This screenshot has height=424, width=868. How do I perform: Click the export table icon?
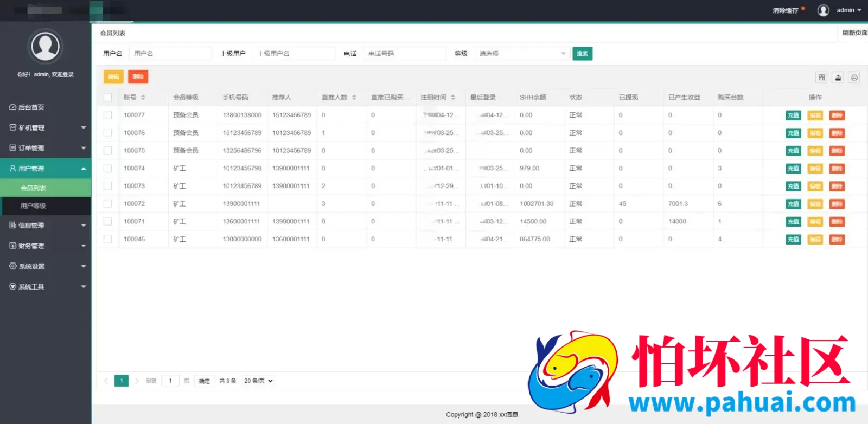click(x=838, y=78)
